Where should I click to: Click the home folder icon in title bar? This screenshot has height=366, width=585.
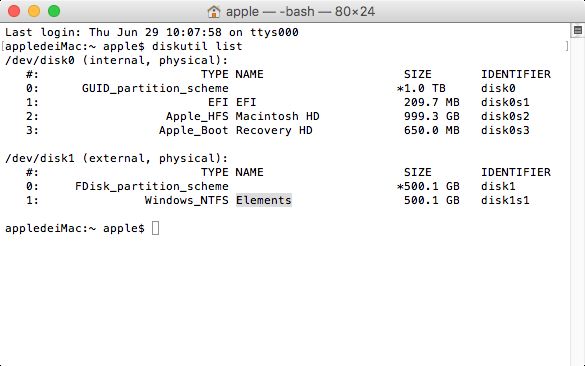click(214, 12)
